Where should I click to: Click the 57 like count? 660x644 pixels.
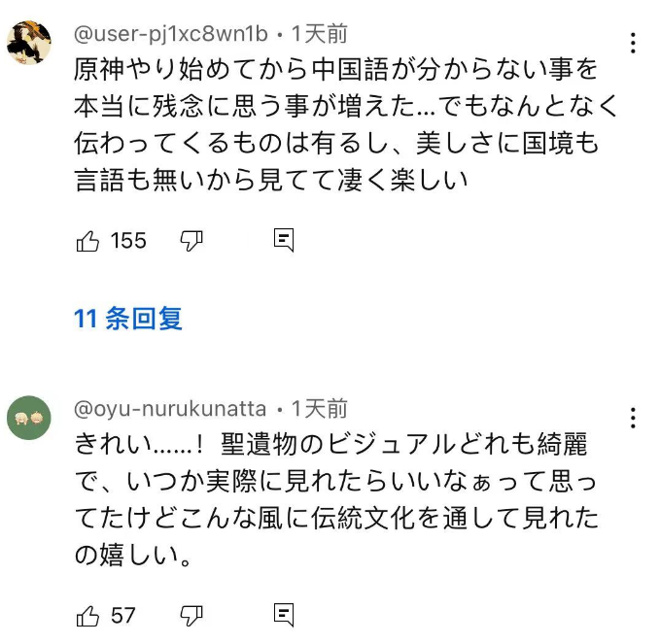123,615
